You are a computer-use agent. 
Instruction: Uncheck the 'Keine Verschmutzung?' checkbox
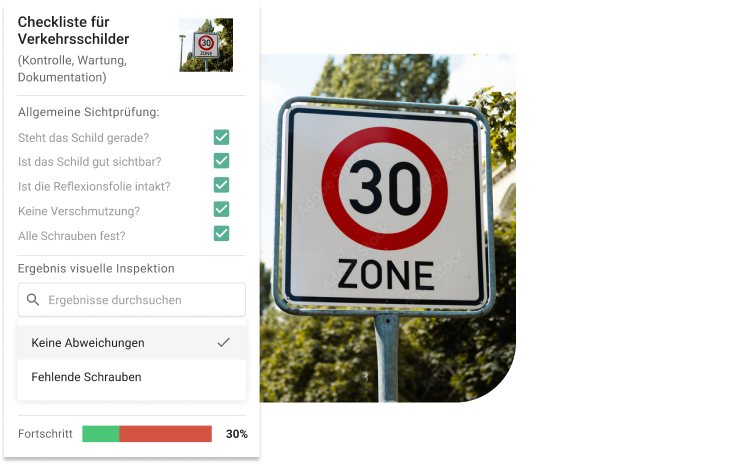(221, 209)
